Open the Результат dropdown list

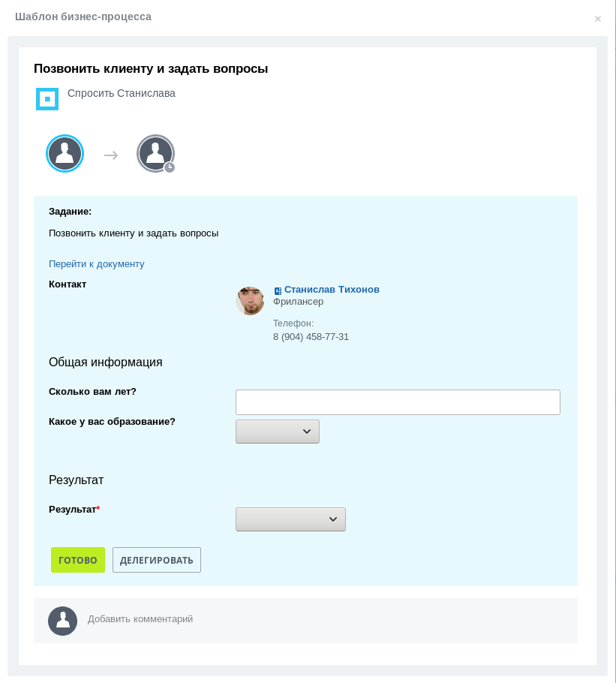290,519
